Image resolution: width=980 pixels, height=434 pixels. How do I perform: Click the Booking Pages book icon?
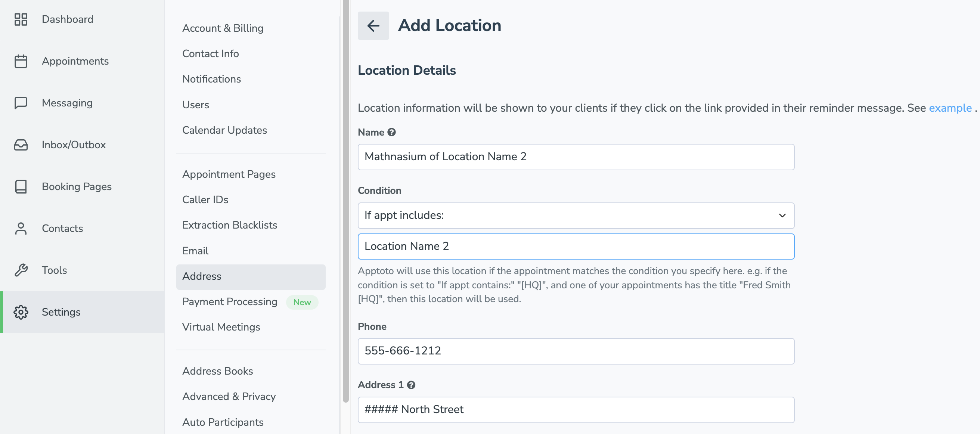point(21,187)
